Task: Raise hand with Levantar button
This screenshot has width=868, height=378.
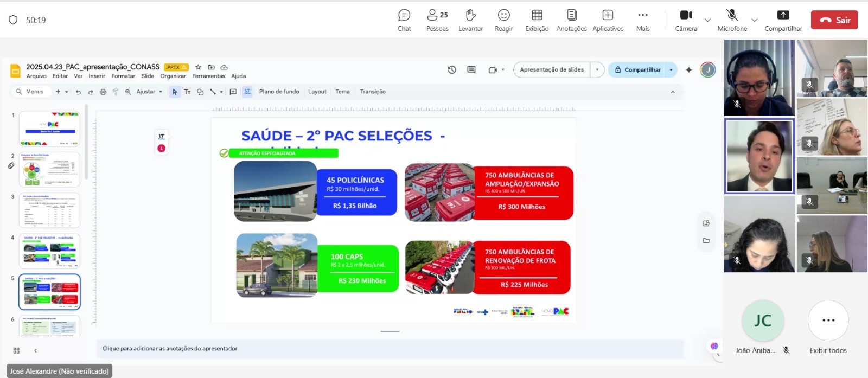Action: click(470, 20)
